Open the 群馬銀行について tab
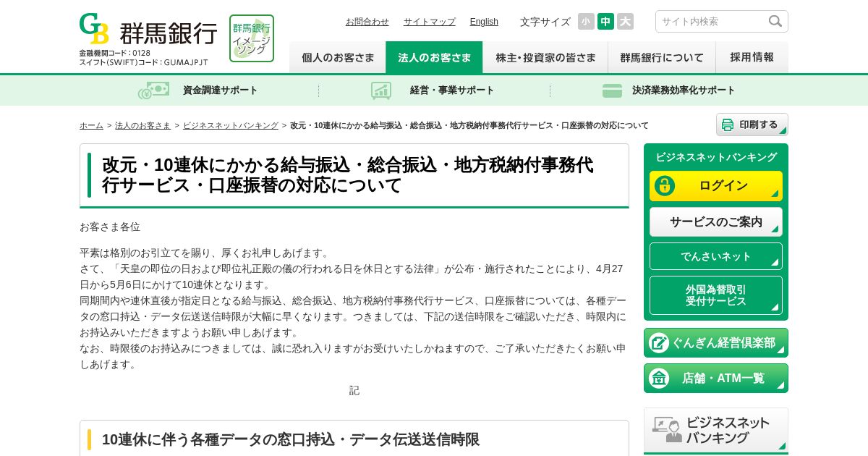 click(x=662, y=57)
